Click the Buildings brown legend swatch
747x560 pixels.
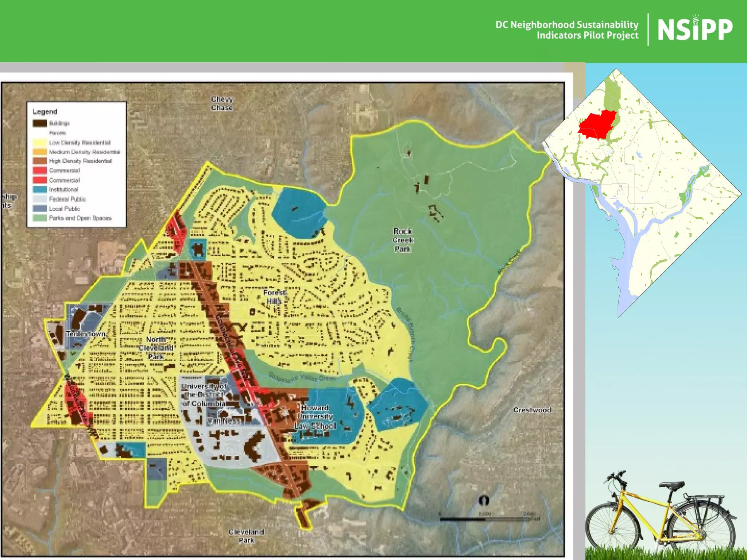[x=40, y=123]
